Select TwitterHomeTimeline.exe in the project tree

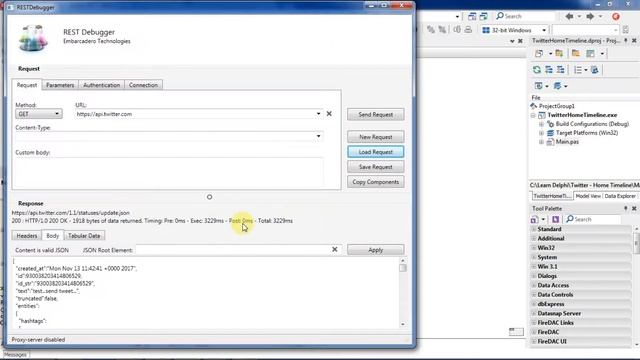point(582,115)
